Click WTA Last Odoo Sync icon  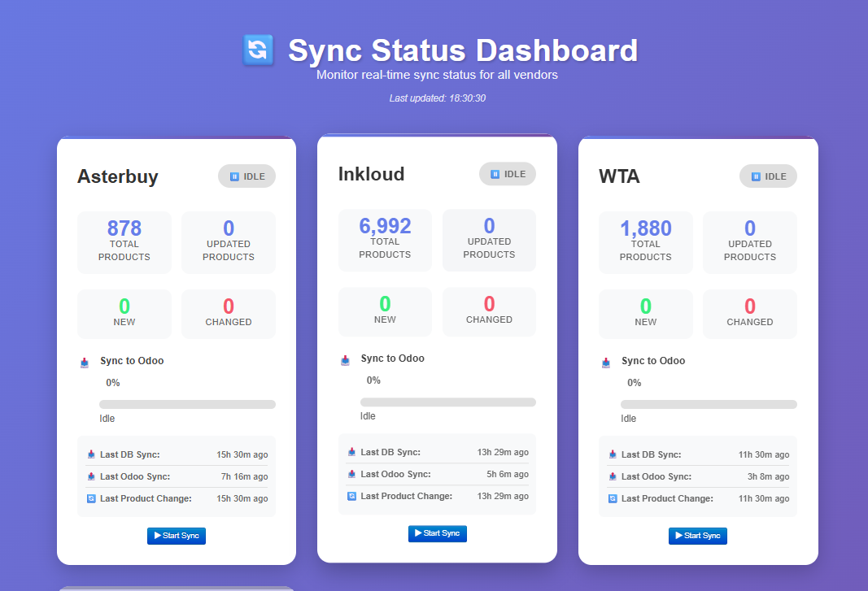[613, 476]
